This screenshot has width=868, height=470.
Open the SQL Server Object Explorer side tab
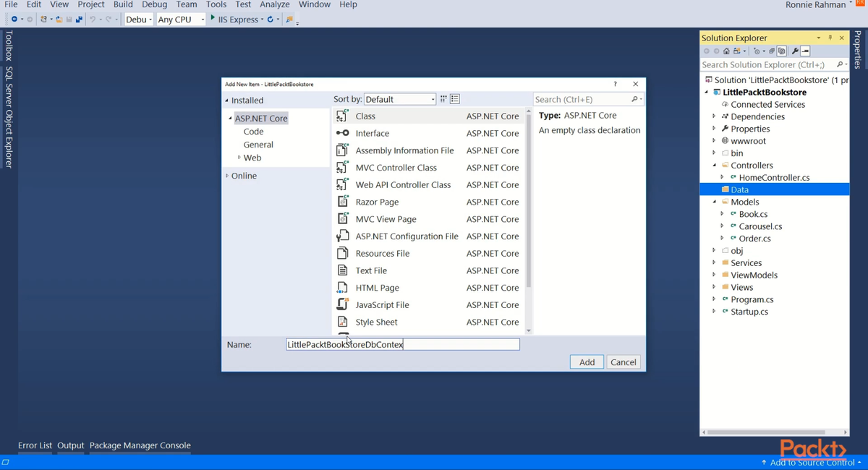9,117
